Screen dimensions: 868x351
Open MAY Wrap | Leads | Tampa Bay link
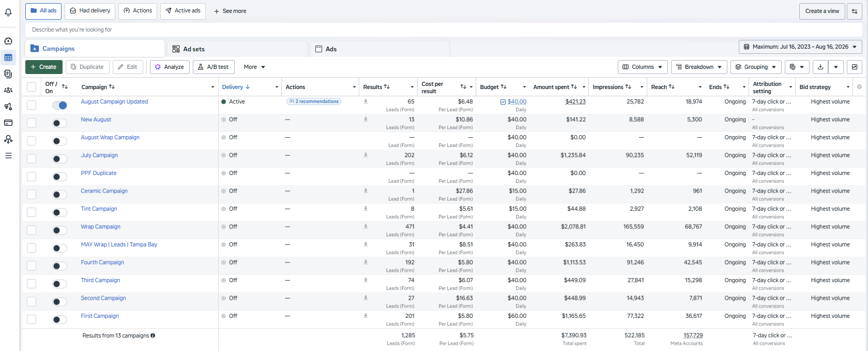click(x=119, y=244)
